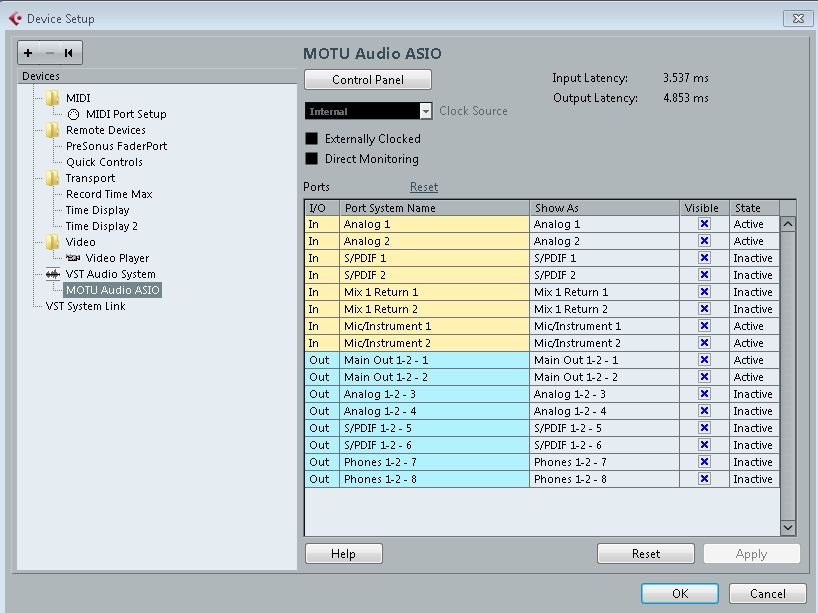Select VST System Link in the tree
The image size is (818, 613).
tap(86, 306)
